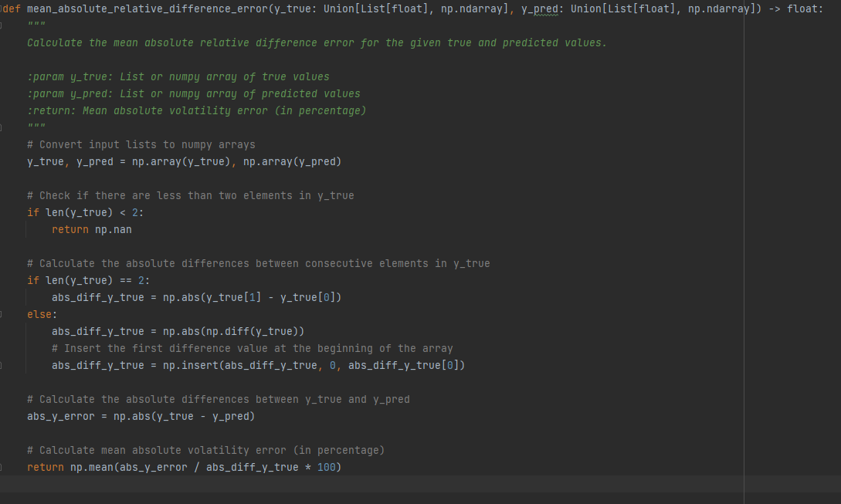
Task: Click the return np.nan statement
Action: 90,229
